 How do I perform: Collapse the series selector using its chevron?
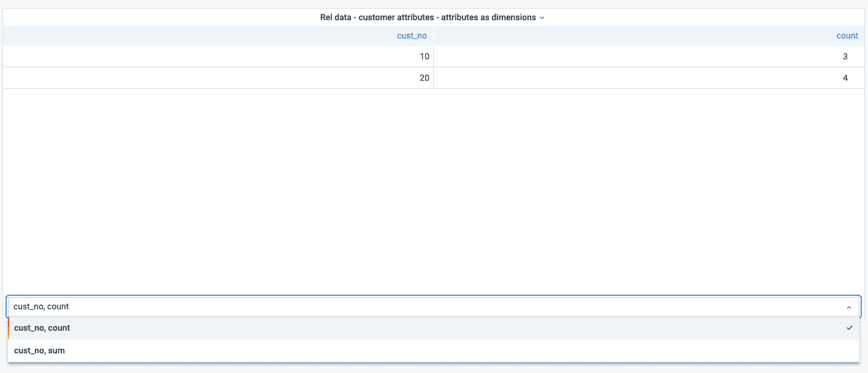(x=848, y=307)
